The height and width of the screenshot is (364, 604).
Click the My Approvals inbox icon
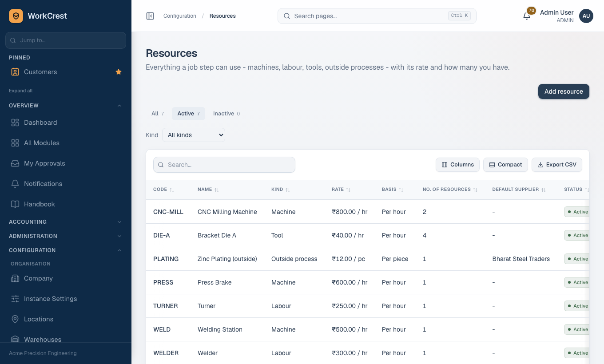pos(15,163)
